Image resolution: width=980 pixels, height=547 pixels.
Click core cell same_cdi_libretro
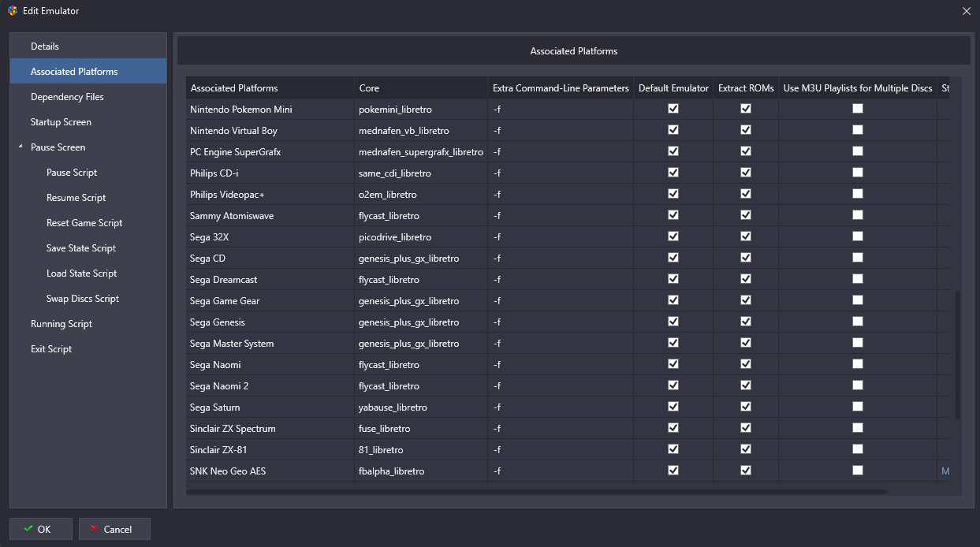421,173
